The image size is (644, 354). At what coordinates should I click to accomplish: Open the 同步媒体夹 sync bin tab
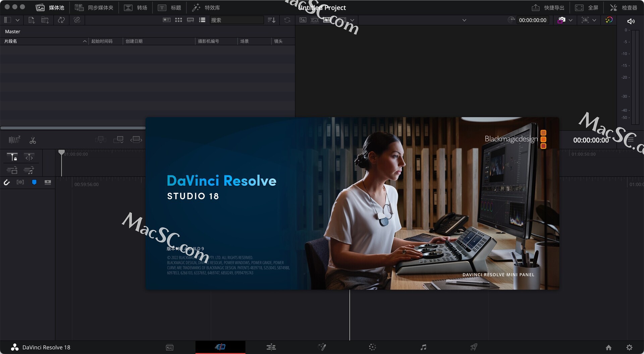tap(94, 7)
